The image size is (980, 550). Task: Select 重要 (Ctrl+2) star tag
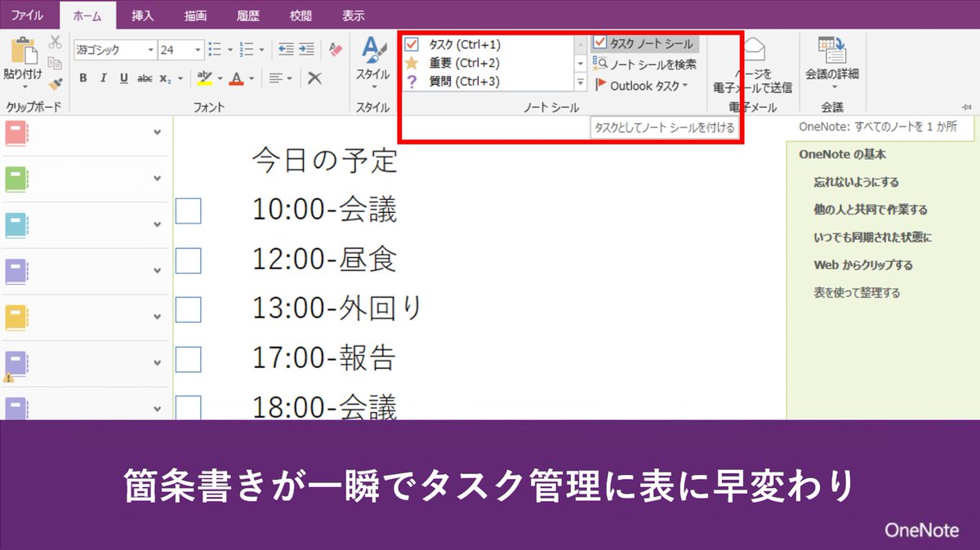coord(488,63)
